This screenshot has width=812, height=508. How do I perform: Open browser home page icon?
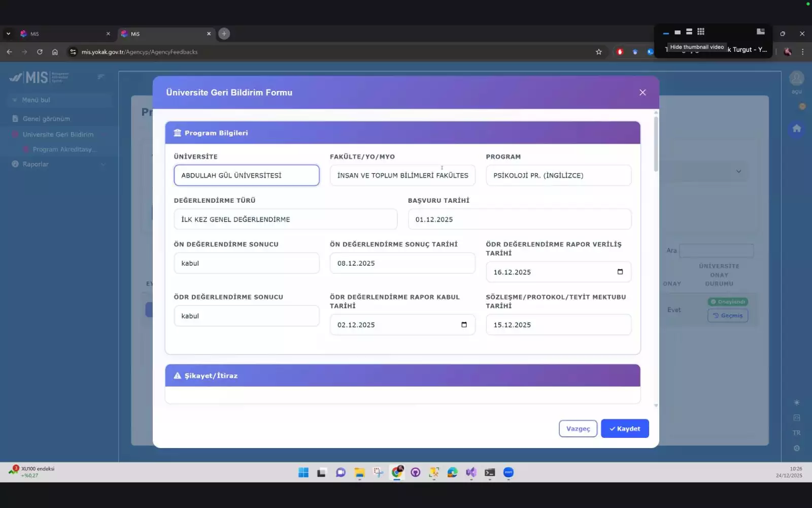(x=55, y=52)
